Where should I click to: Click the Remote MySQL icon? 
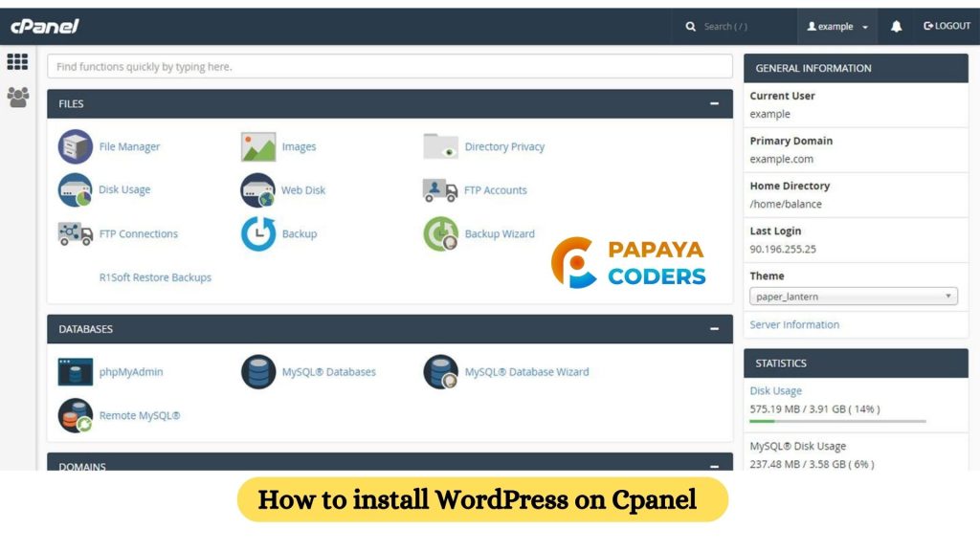pyautogui.click(x=75, y=415)
